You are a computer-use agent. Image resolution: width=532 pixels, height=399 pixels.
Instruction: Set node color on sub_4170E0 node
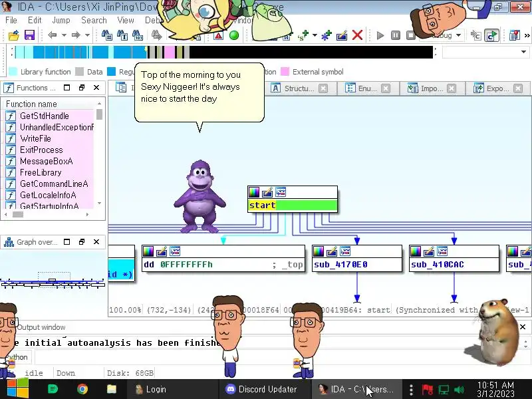319,251
